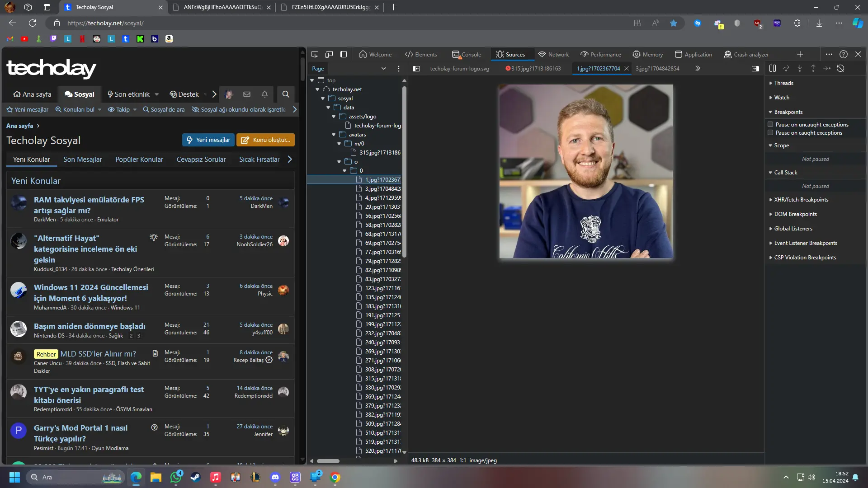Open Steam from the taskbar

(x=196, y=477)
